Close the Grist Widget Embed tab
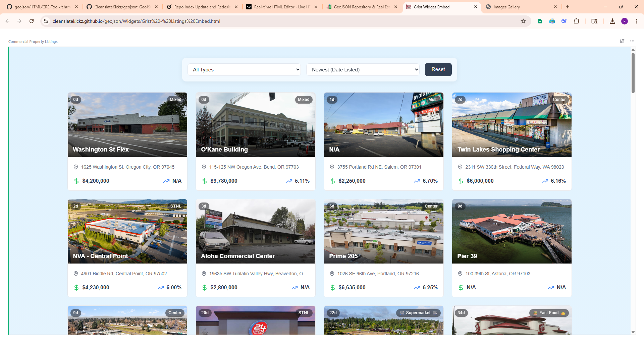 pos(476,7)
